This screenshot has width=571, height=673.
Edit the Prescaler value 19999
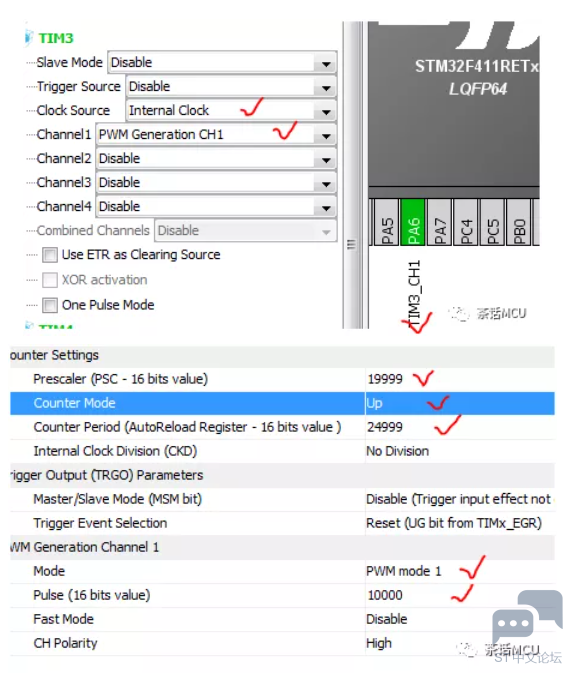385,379
